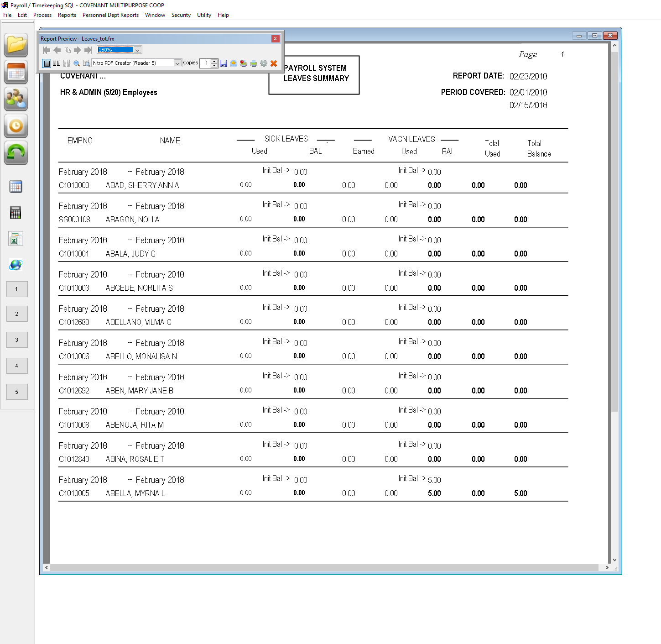Viewport: 661px width, 644px height.
Task: Click HR & ADMIN (5/20) Employees heading
Action: (109, 92)
